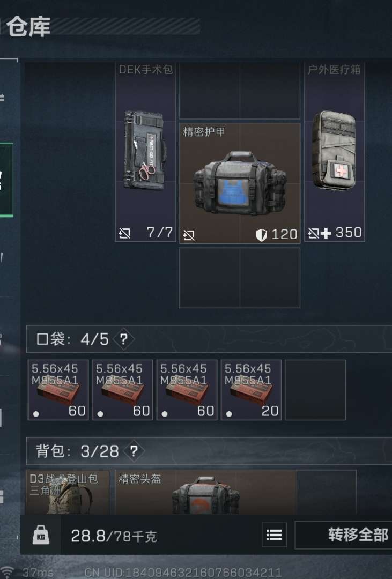Click the first 5.56x45 M855A1 ammo stack
392x579 pixels.
58,390
